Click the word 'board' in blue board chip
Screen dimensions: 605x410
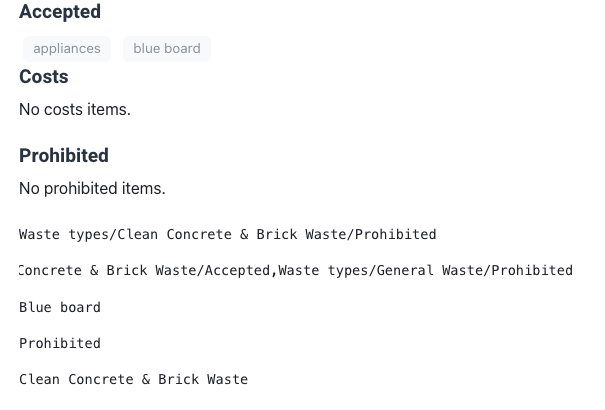pos(182,49)
